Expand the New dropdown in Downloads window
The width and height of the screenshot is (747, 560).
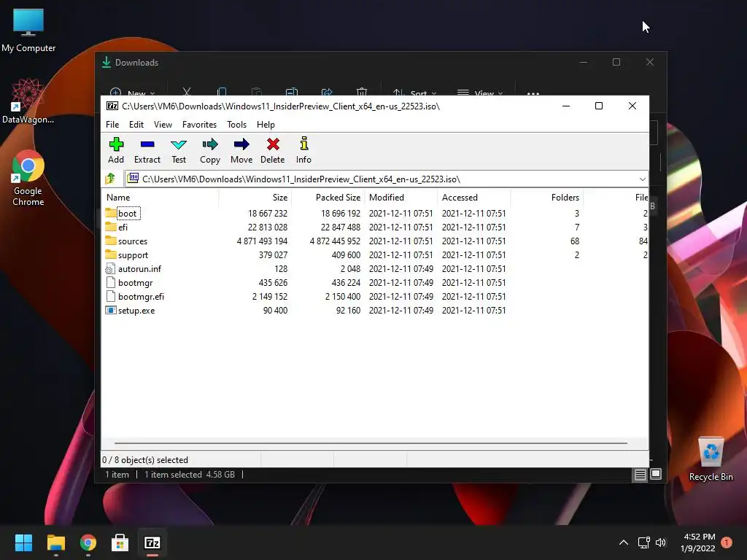(x=133, y=93)
